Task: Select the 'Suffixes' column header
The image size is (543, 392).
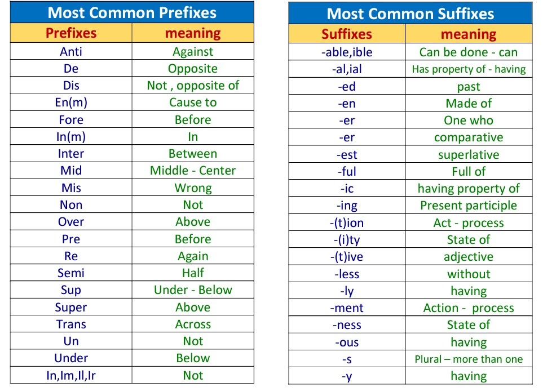Action: tap(347, 34)
